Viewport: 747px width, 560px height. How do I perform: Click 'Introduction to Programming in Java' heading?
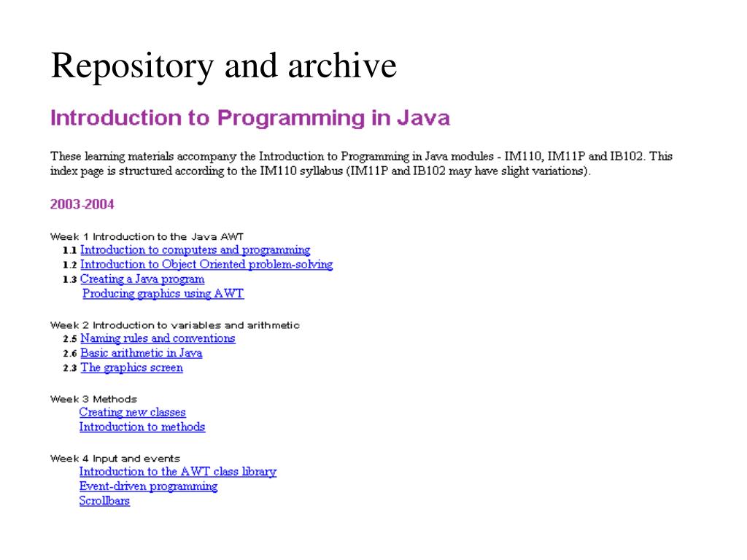coord(250,118)
